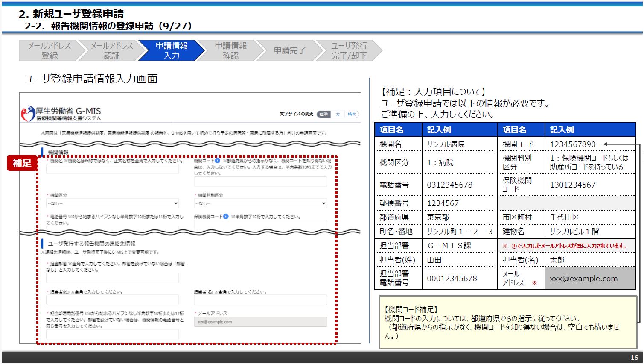Screen dimensions: 644x364
Task: Click table cell Ｇ－ＭＩＳ課
Action: [x=460, y=245]
